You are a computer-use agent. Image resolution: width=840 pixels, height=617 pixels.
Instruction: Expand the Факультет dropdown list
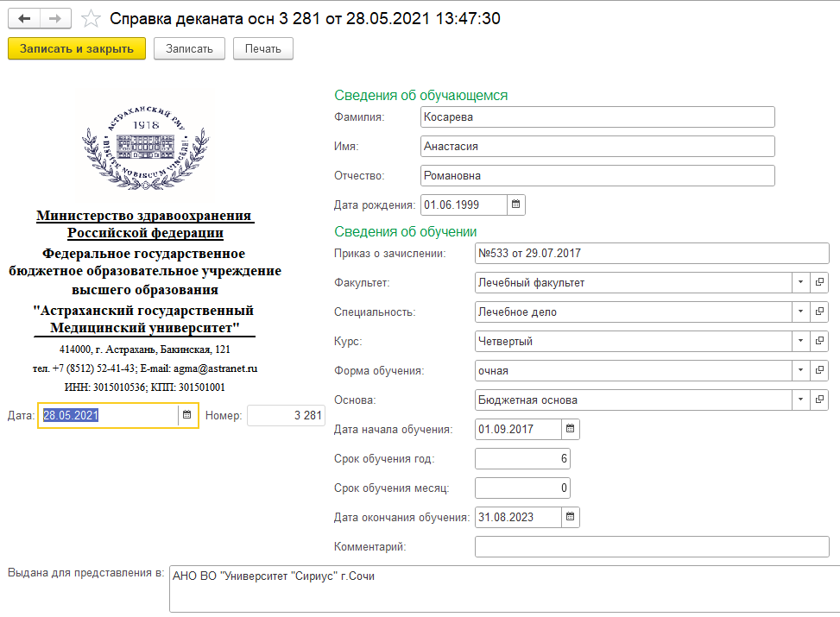click(801, 282)
